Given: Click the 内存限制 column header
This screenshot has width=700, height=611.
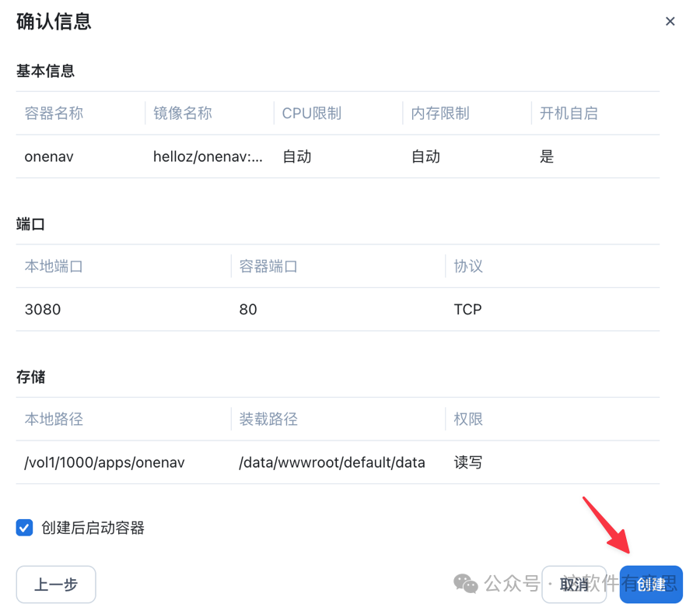Looking at the screenshot, I should 440,114.
